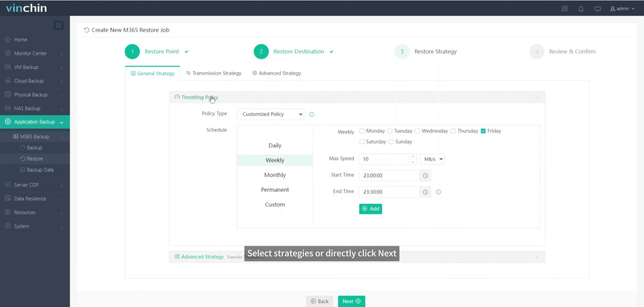
Task: Click the End Time info icon
Action: (439, 192)
